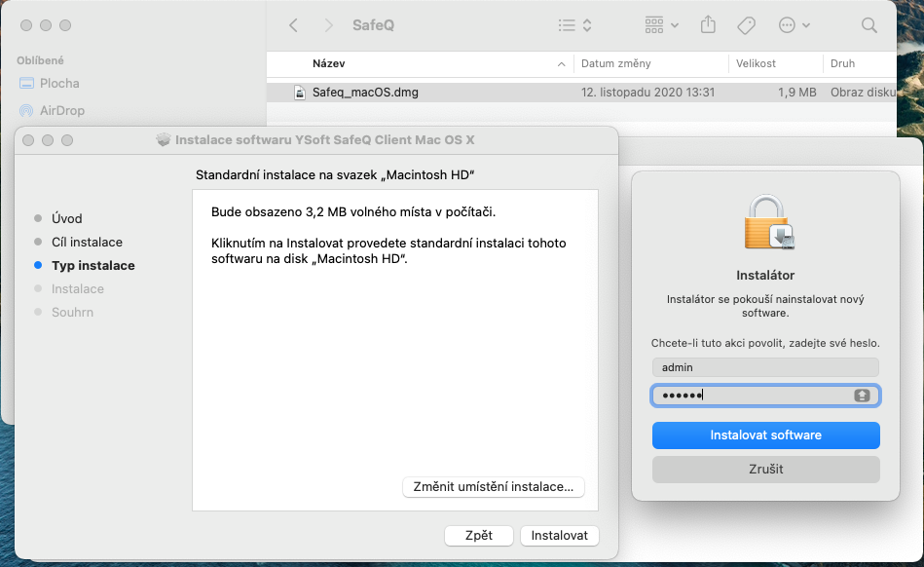The width and height of the screenshot is (924, 567).
Task: Click the Installer padlock icon
Action: coord(767,223)
